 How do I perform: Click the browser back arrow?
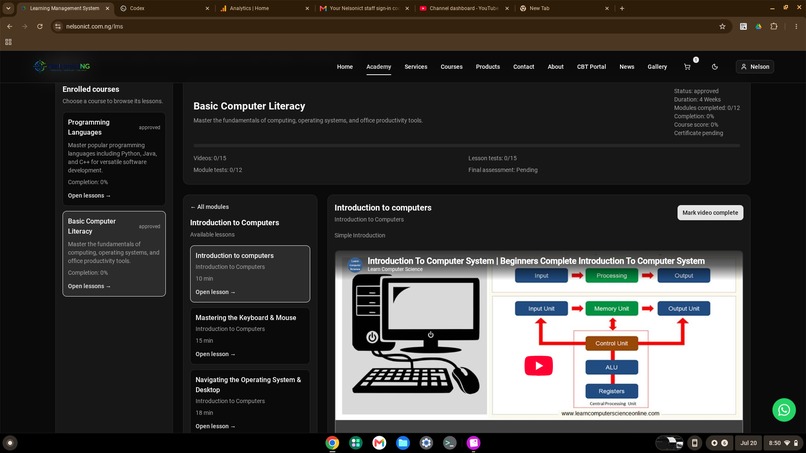point(9,26)
